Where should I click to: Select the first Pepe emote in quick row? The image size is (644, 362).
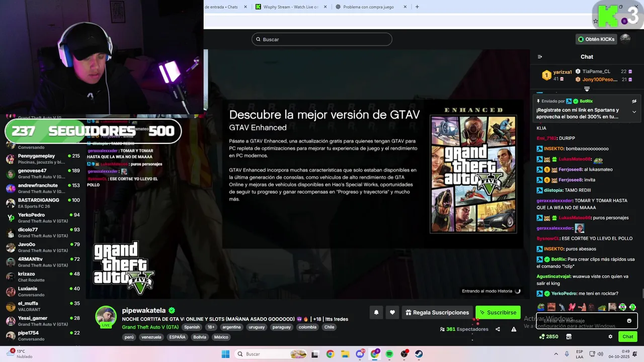click(541, 307)
